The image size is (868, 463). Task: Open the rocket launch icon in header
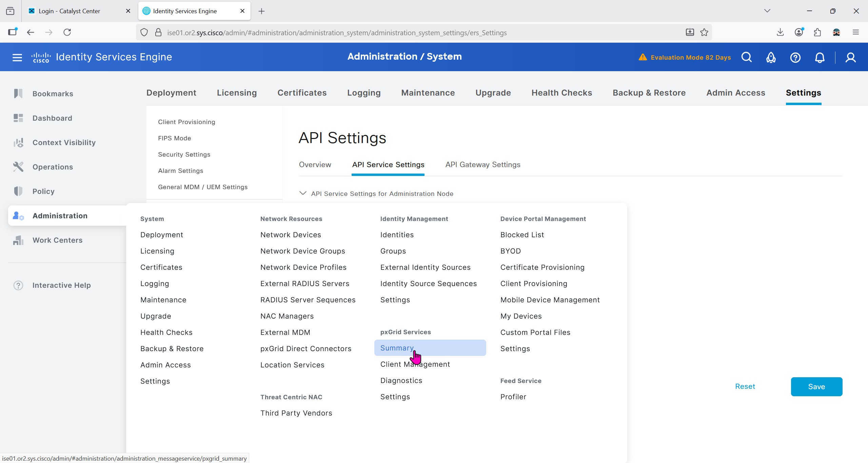coord(771,57)
